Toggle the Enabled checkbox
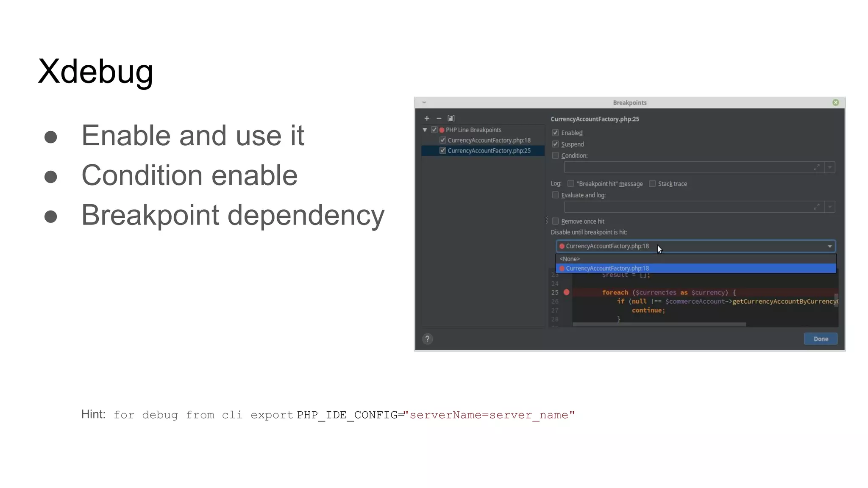This screenshot has width=868, height=488. click(555, 133)
